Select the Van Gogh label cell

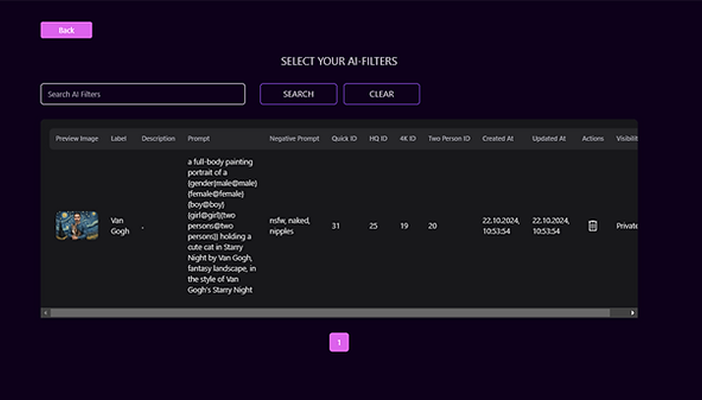tap(120, 225)
